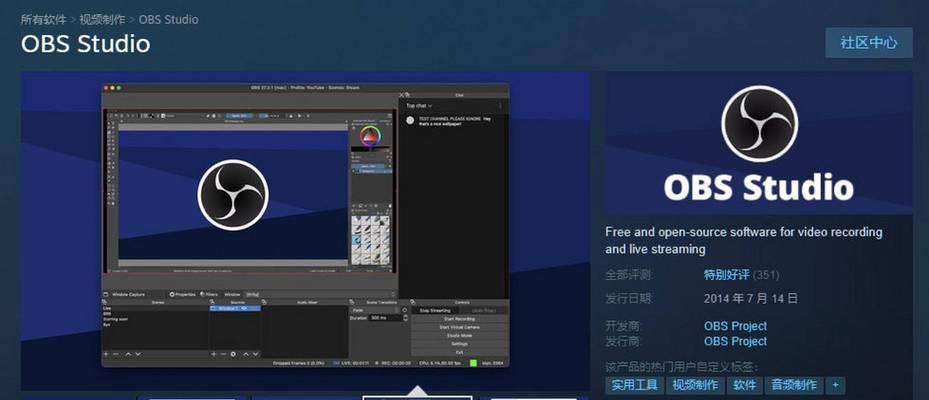Open the source properties gear icon in OBS
Image resolution: width=929 pixels, height=400 pixels.
(233, 354)
